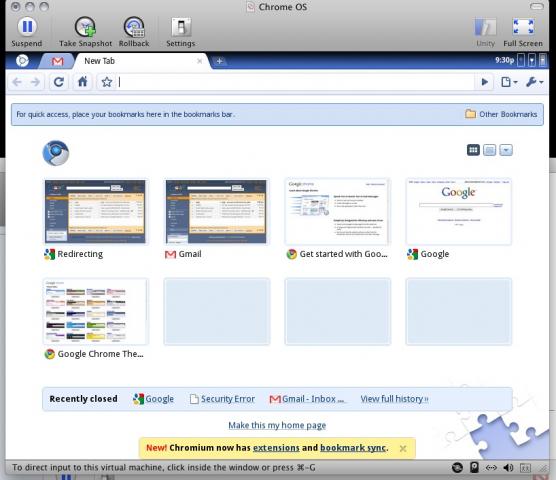Open the Google Chrome Themes thumbnail

[x=96, y=311]
